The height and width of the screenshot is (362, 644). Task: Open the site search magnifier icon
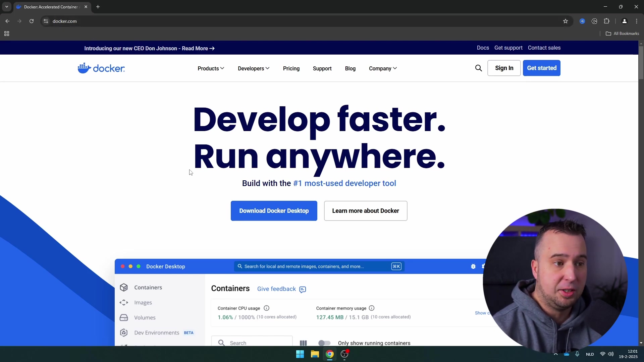pyautogui.click(x=478, y=68)
